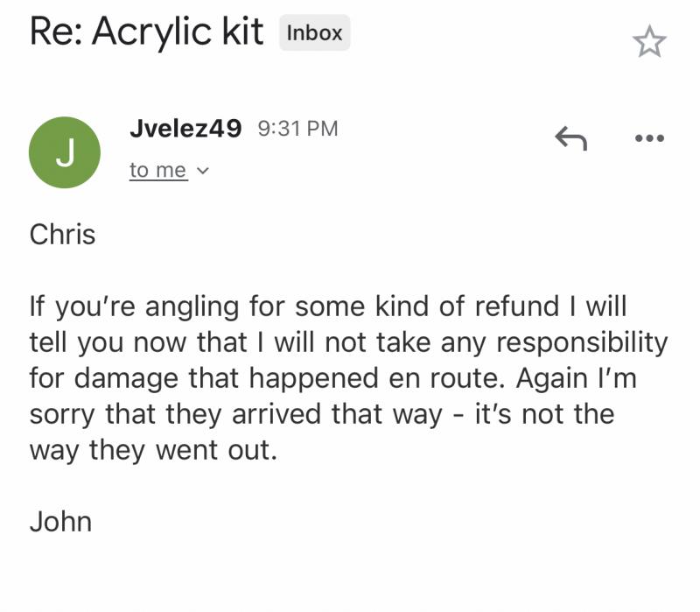Tap the green J sender avatar
The height and width of the screenshot is (612, 700).
click(64, 151)
